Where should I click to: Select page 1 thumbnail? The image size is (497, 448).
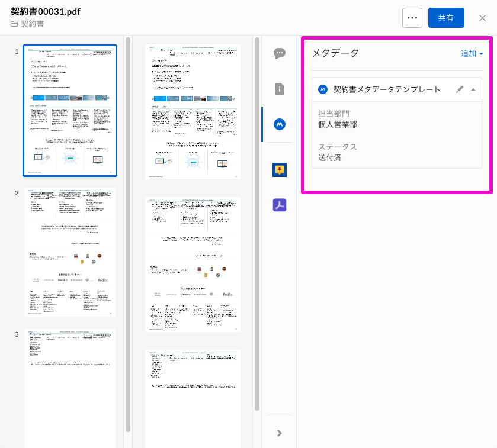[70, 111]
